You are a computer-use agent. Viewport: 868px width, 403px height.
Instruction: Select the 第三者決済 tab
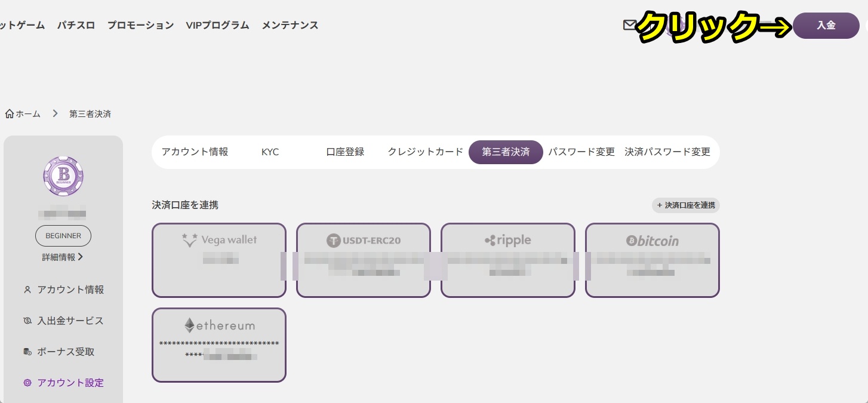(x=506, y=152)
